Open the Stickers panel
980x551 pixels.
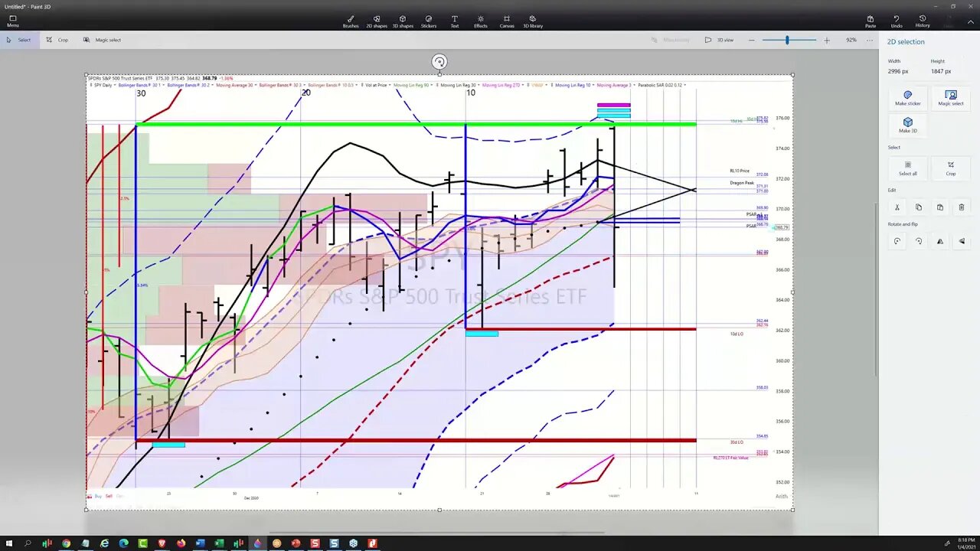429,21
